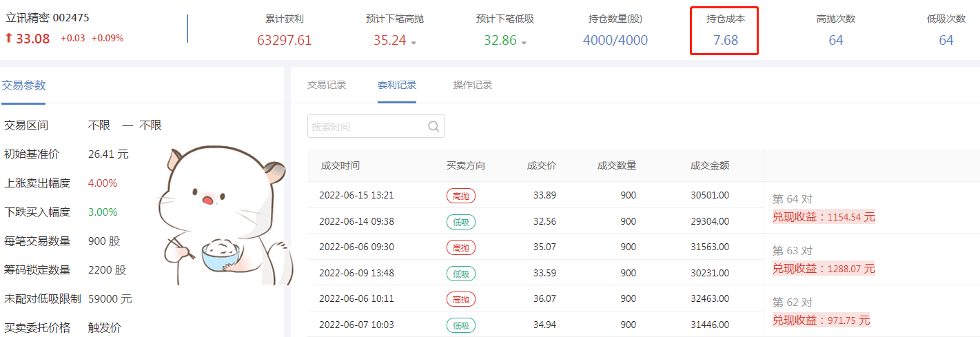
Task: Click the 成交时间 column header
Action: click(340, 165)
